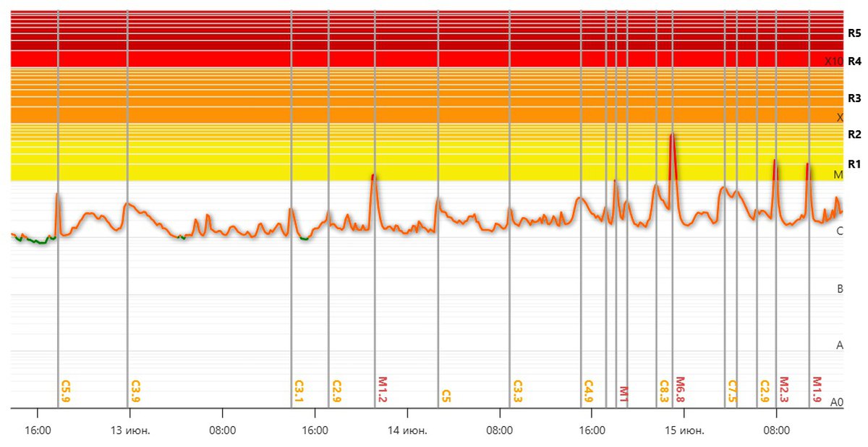The width and height of the screenshot is (868, 447).
Task: Select the C7.5 flare label
Action: coord(732,391)
